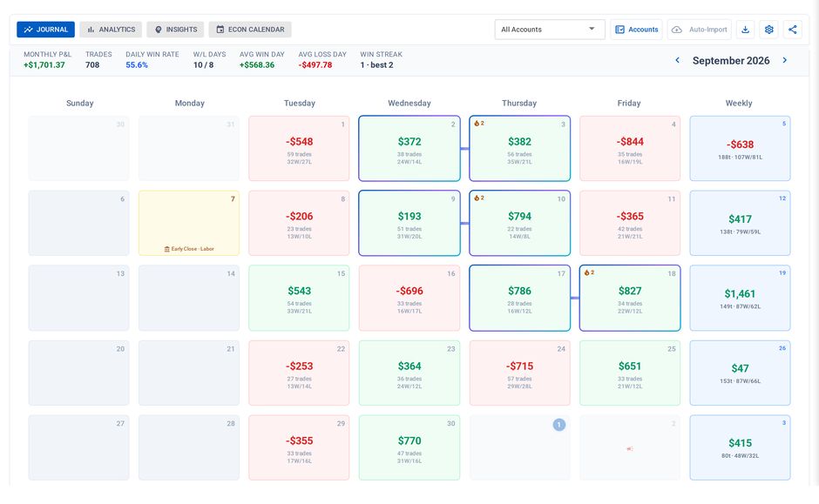The image size is (819, 504).
Task: Open settings via gear icon
Action: (x=768, y=30)
